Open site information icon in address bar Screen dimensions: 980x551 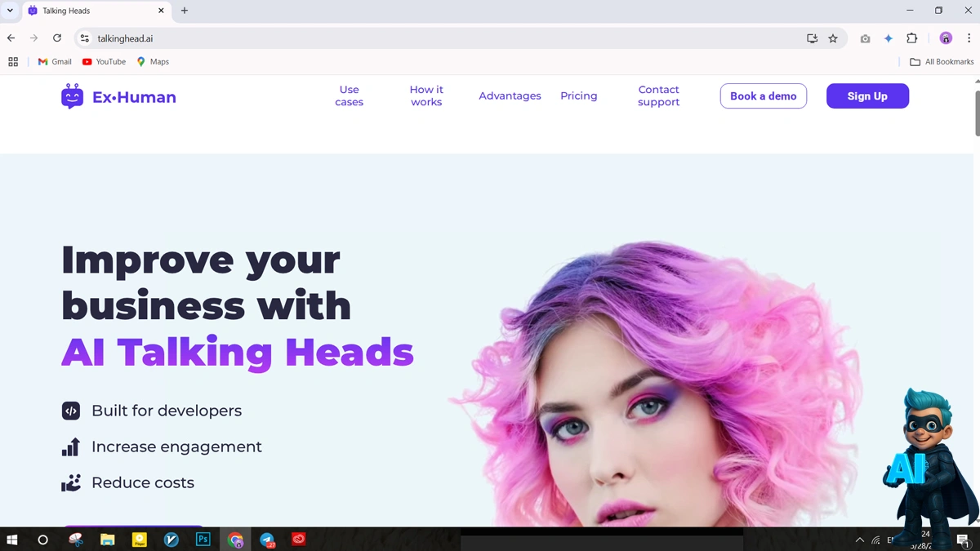point(84,38)
